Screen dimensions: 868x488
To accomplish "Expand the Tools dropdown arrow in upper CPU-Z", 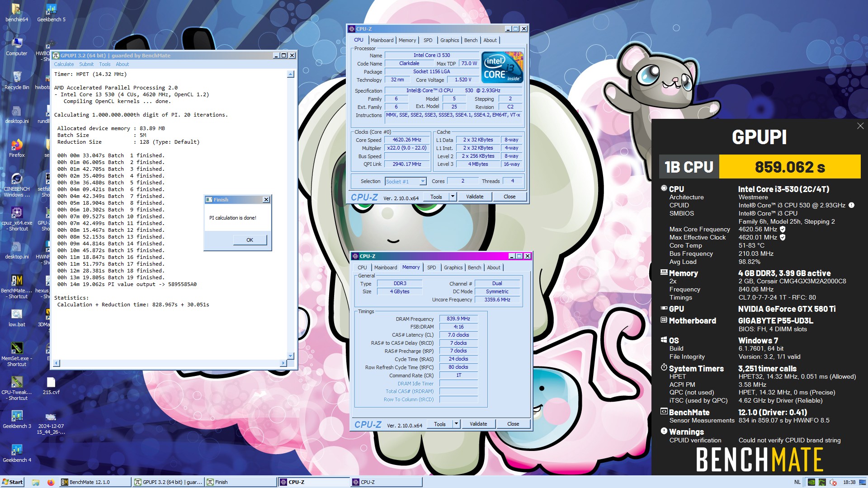I will click(453, 197).
